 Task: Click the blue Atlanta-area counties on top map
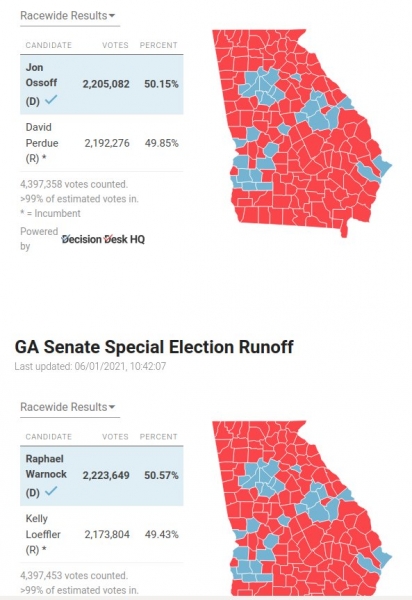tap(262, 87)
